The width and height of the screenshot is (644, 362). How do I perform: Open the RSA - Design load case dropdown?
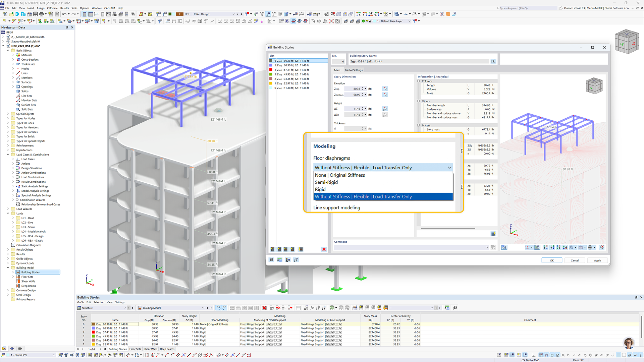(233, 14)
